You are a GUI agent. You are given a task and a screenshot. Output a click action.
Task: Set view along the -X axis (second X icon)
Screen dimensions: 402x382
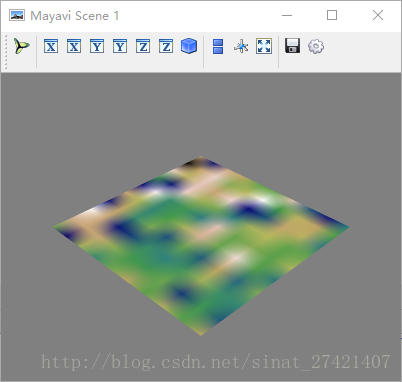point(74,46)
